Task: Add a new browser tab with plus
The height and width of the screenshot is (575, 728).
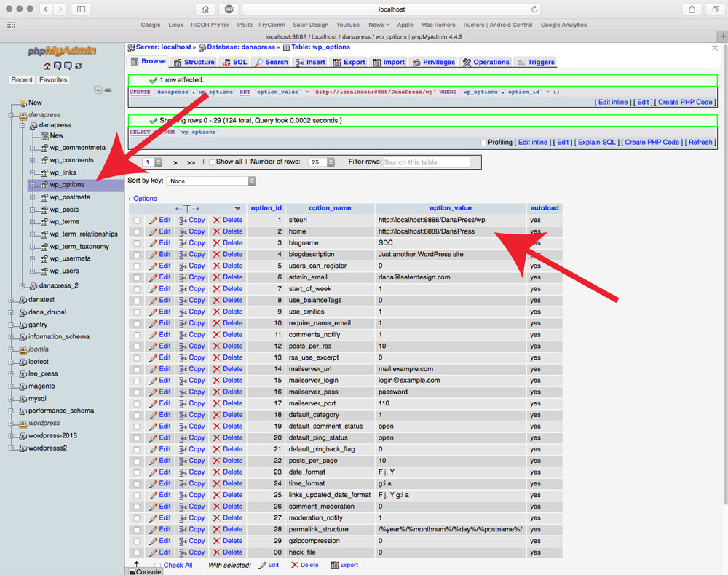Action: click(x=722, y=36)
